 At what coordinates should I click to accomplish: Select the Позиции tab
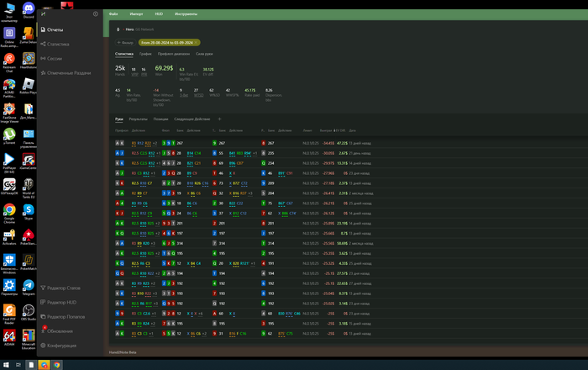pyautogui.click(x=160, y=119)
